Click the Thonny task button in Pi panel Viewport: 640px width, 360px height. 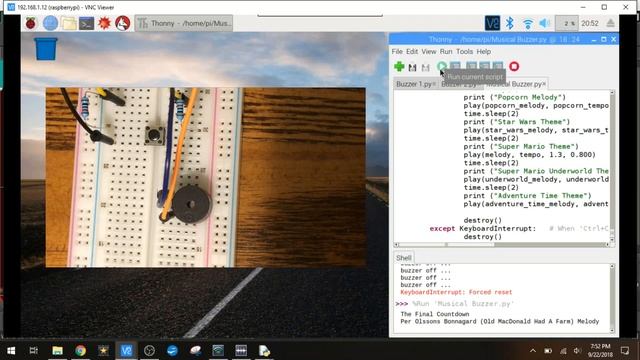184,23
